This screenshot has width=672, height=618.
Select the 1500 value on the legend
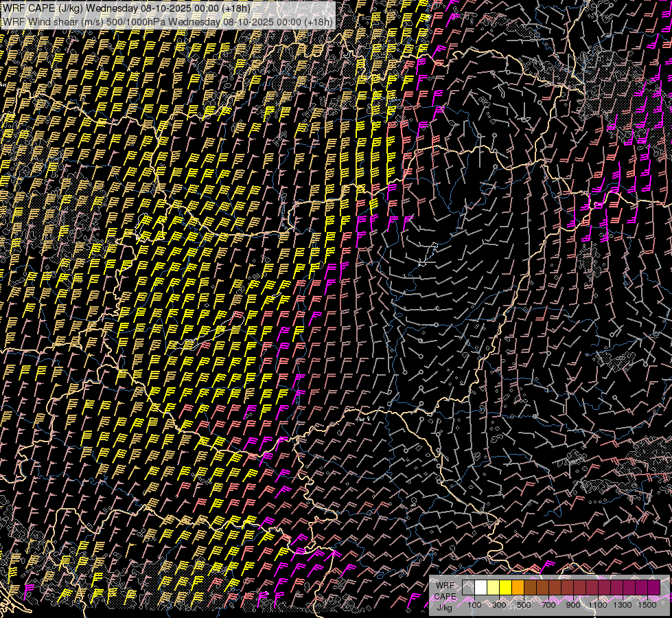tap(647, 605)
